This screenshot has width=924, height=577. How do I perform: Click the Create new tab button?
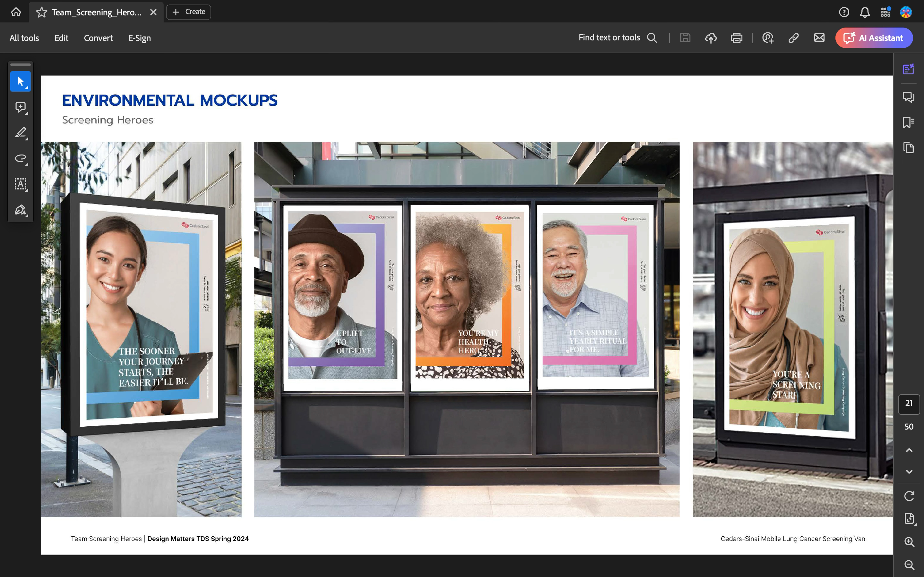tap(189, 12)
